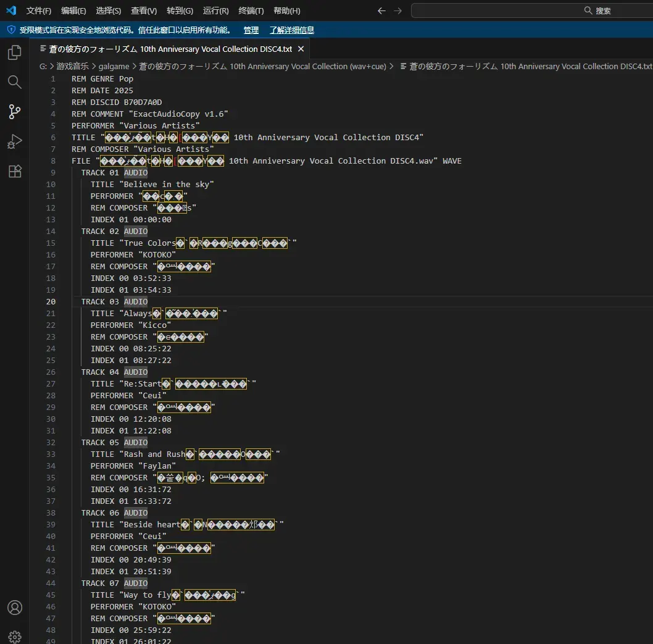
Task: Click the "REM DATE 2025" line
Action: pos(102,90)
